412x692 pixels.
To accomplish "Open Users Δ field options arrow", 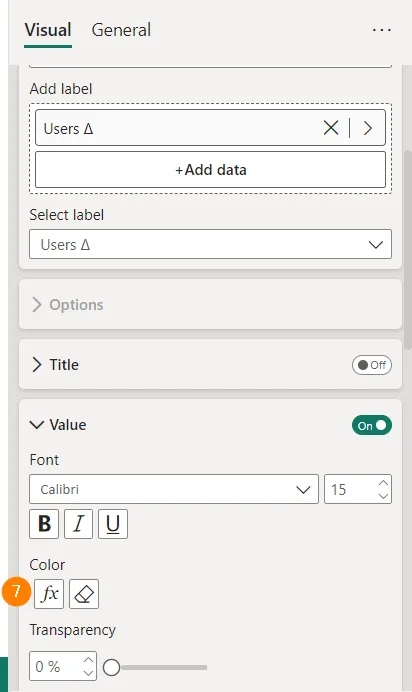I will [368, 128].
